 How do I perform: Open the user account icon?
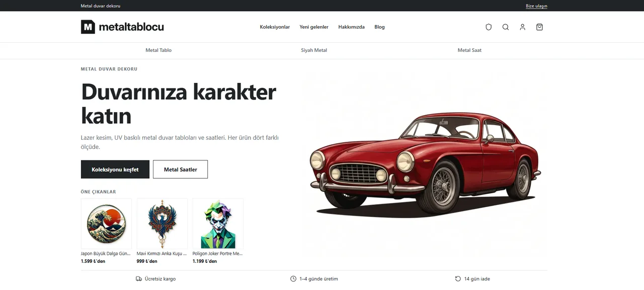pos(523,27)
